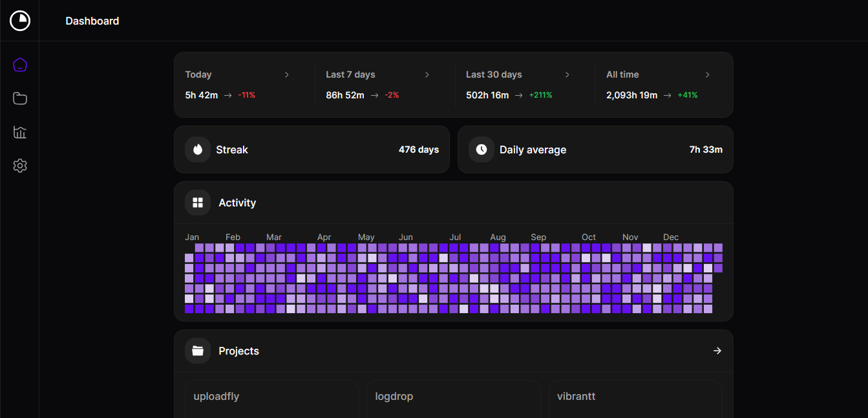Click the Apr month label in heatmap

click(x=324, y=237)
